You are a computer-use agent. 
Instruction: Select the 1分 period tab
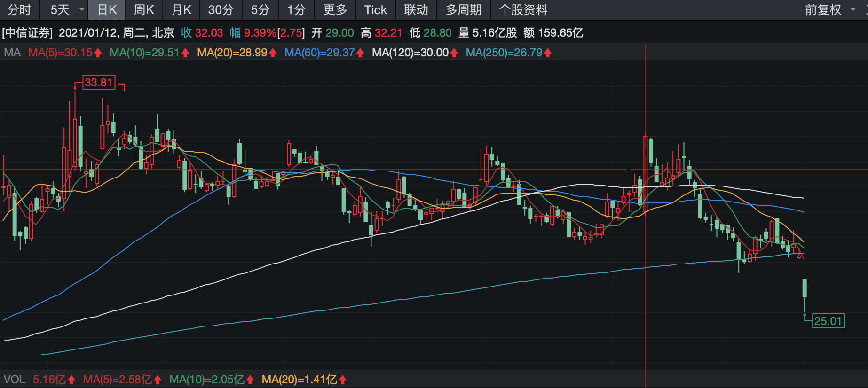(296, 10)
